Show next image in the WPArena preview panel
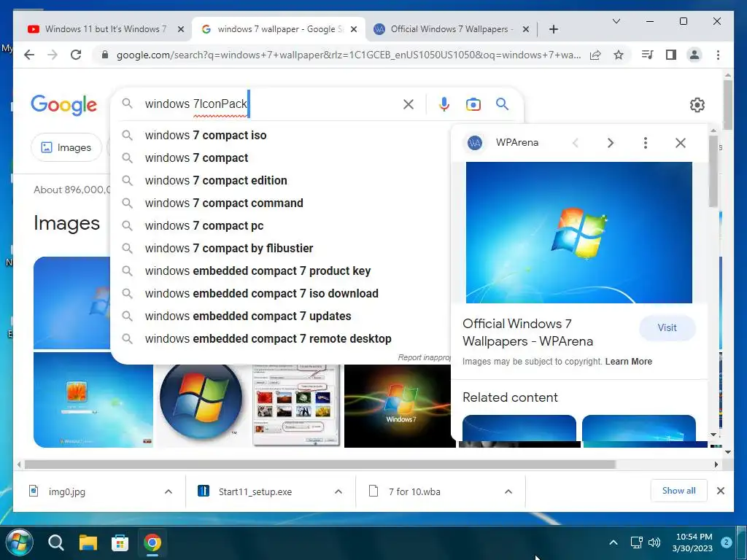 [x=611, y=143]
